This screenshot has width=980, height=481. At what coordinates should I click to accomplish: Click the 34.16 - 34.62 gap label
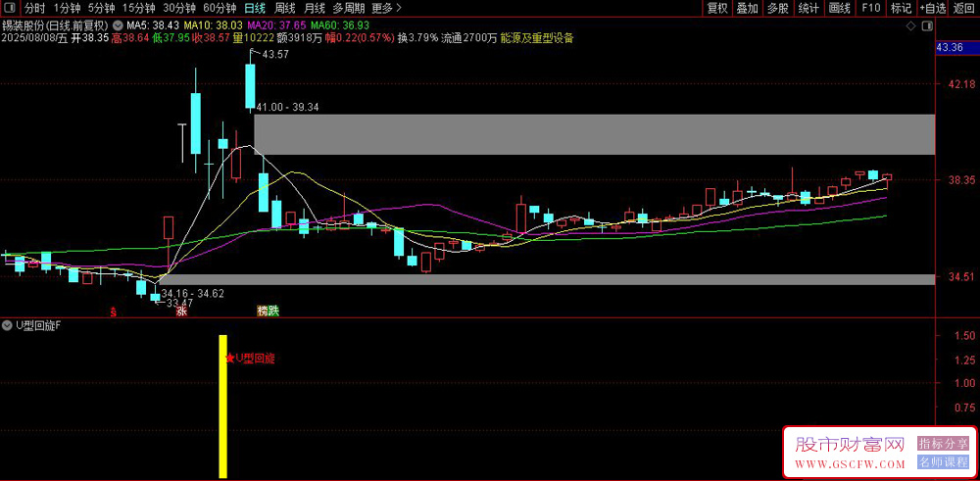192,293
